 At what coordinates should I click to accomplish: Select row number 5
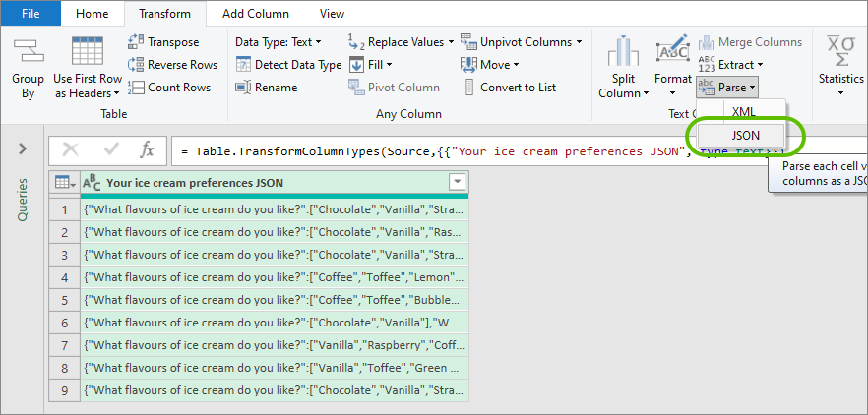[x=65, y=300]
